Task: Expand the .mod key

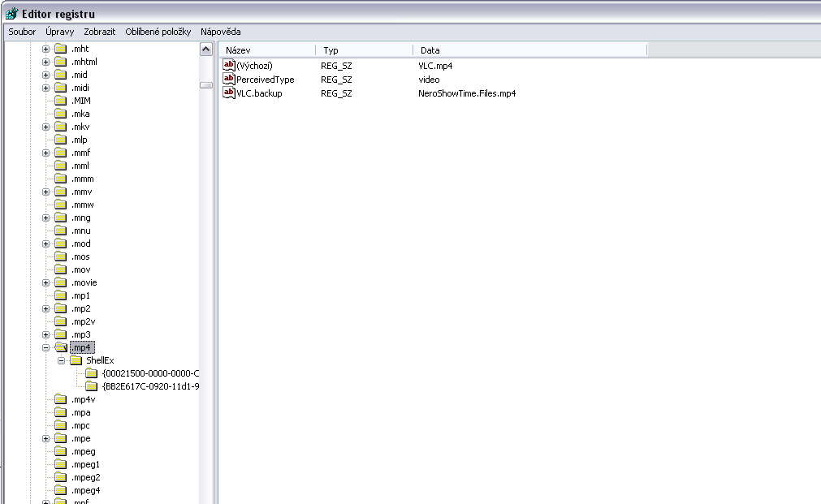Action: [46, 244]
